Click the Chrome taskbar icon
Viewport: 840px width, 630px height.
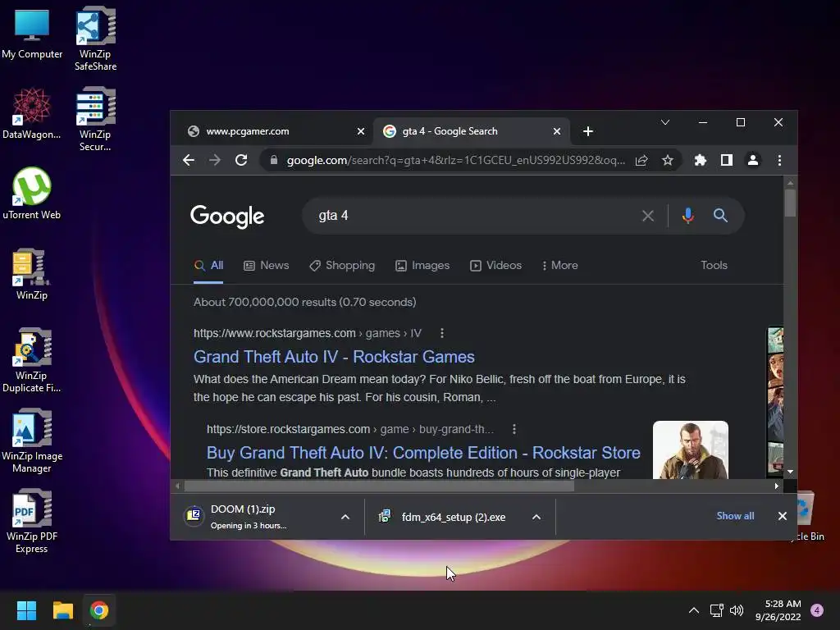coord(99,610)
